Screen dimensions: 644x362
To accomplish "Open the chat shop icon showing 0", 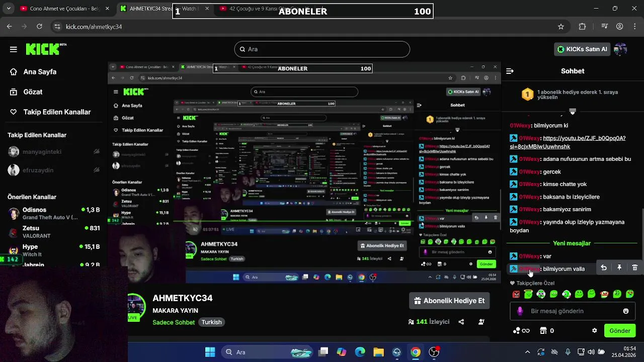I will 547,331.
